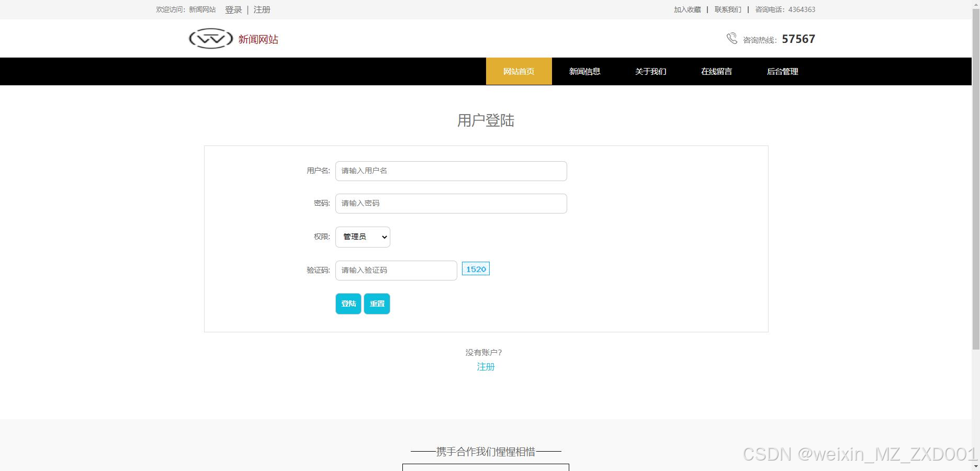Screen dimensions: 980x471
Task: Click the 欢迎访问: 新闻网站 text
Action: (x=186, y=9)
